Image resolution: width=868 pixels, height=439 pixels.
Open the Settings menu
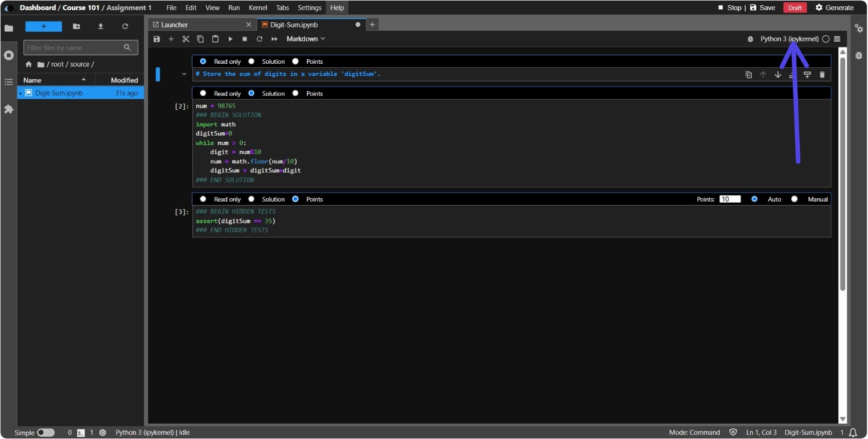310,8
